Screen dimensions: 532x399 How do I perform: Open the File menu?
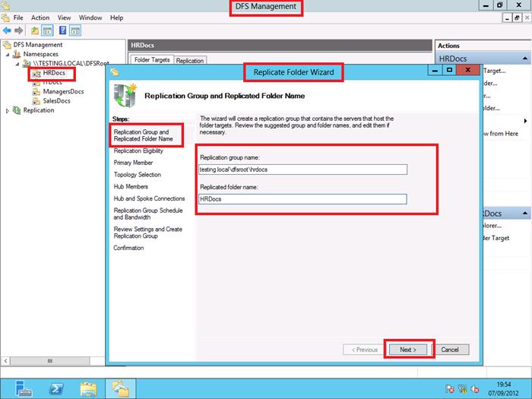(x=18, y=17)
